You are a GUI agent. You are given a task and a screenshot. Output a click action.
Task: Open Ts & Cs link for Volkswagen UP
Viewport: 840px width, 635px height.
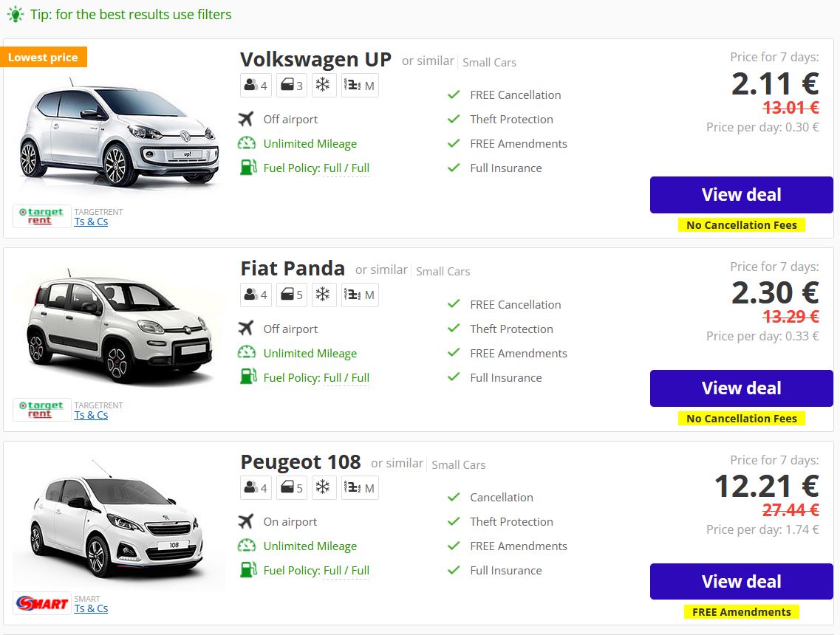click(91, 222)
